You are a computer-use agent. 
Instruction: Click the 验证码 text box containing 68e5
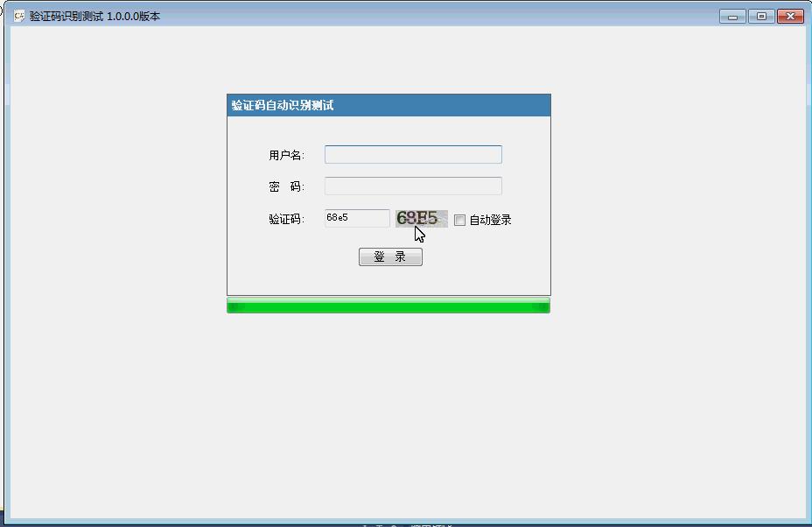point(357,218)
